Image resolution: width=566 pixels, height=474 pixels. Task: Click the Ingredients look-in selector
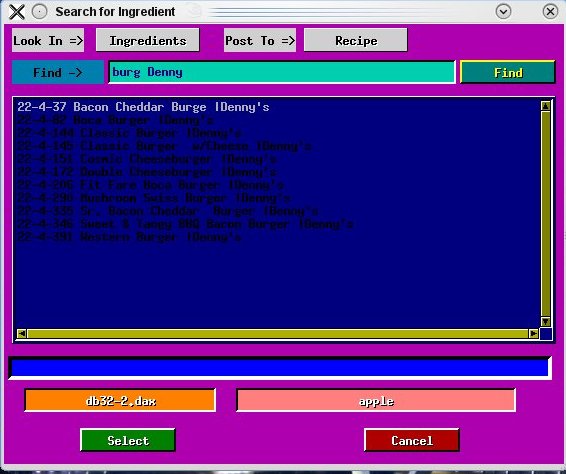click(x=148, y=40)
